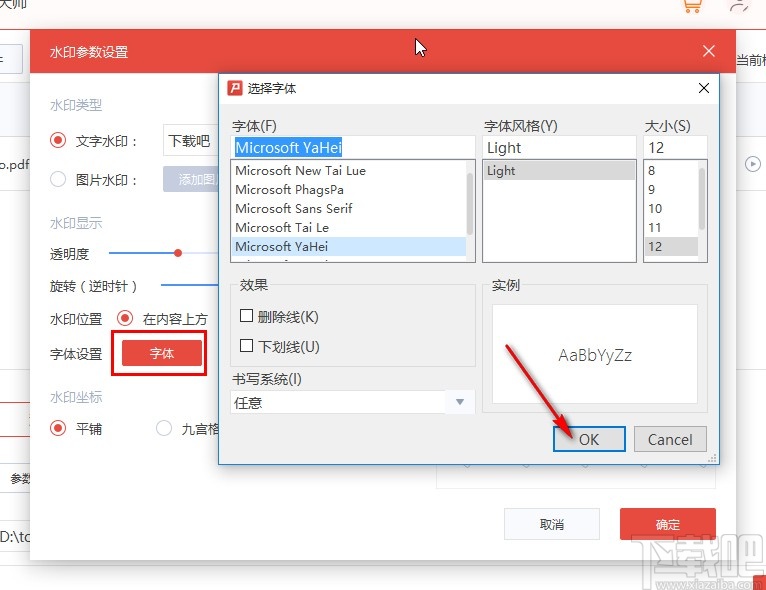Click the 大小(S) size input field
This screenshot has width=766, height=590.
click(676, 148)
